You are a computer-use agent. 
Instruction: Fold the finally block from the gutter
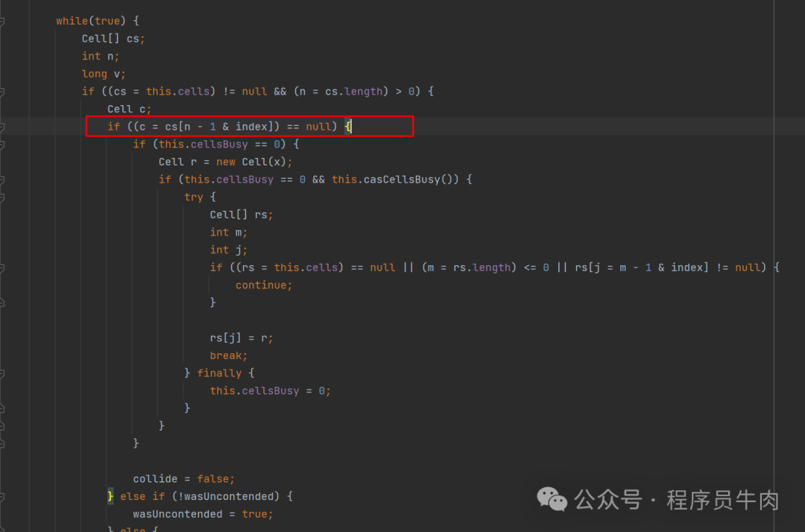coord(2,373)
